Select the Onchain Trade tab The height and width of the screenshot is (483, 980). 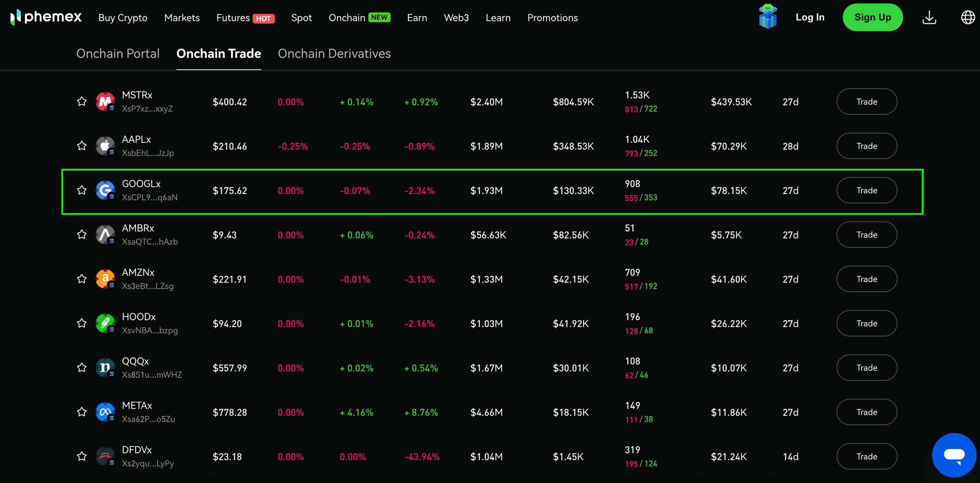(x=219, y=54)
